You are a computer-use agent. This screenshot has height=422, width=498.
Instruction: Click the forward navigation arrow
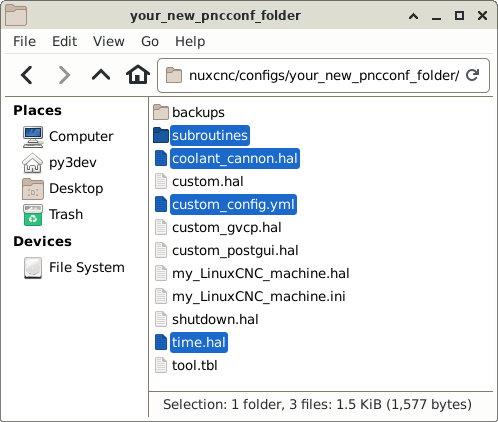click(x=64, y=75)
